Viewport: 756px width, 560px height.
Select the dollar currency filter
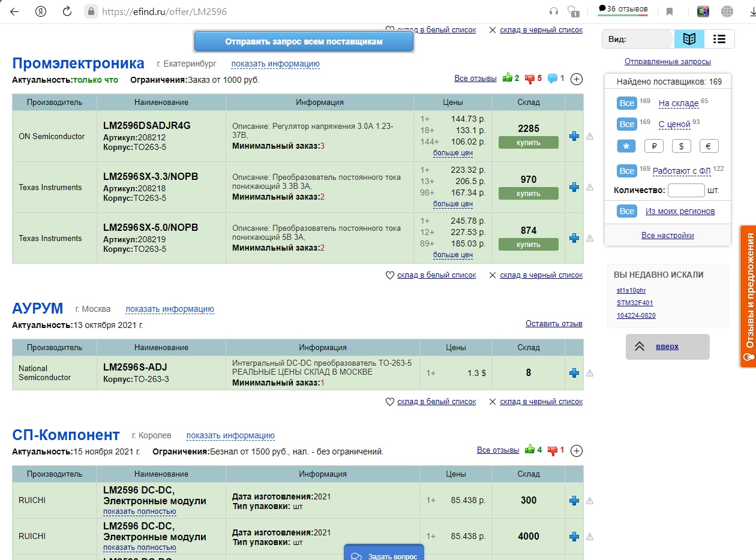pyautogui.click(x=682, y=146)
